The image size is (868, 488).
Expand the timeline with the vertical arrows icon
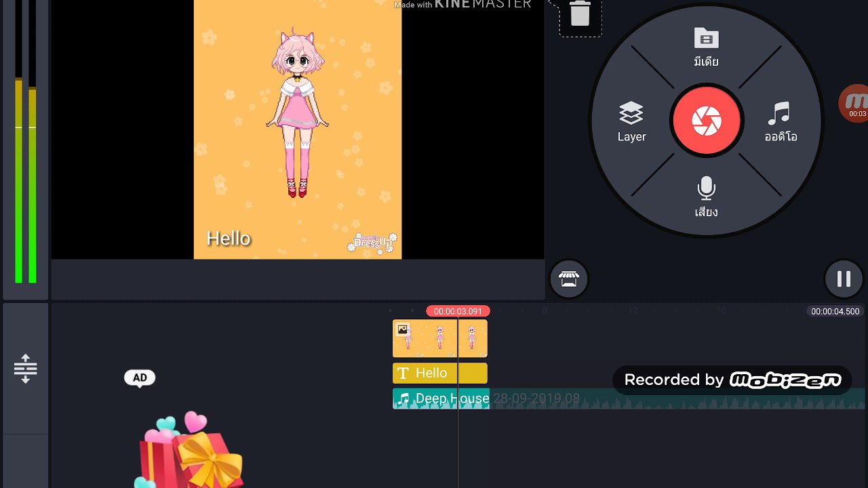pyautogui.click(x=25, y=369)
